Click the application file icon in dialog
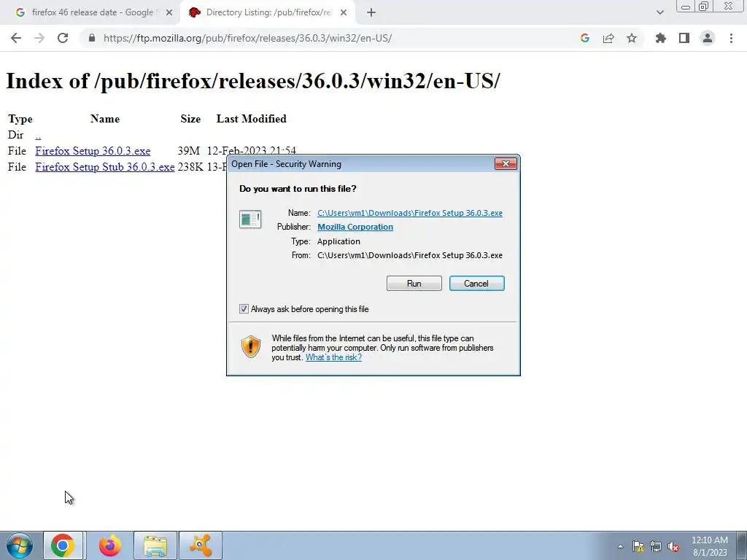747x560 pixels. 250,219
